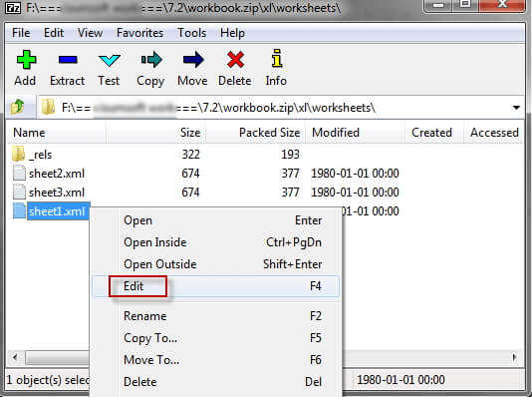This screenshot has width=532, height=397.
Task: Sort by the Name column header
Action: point(57,133)
